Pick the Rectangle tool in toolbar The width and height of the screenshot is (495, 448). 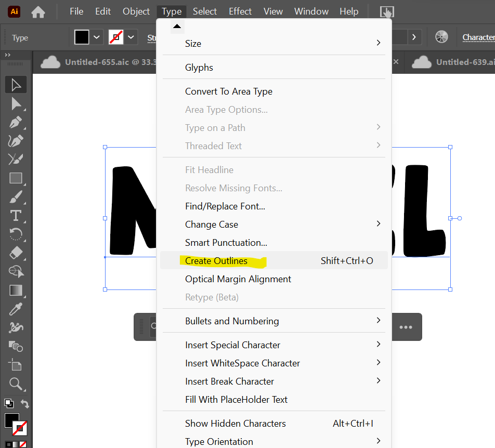tap(16, 179)
